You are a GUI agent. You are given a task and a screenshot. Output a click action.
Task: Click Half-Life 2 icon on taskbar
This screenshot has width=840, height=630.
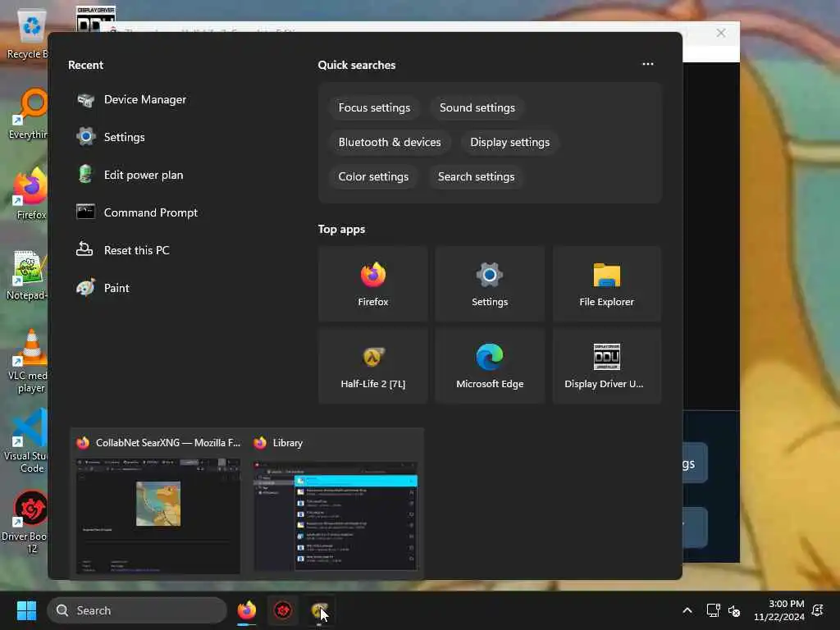click(319, 610)
